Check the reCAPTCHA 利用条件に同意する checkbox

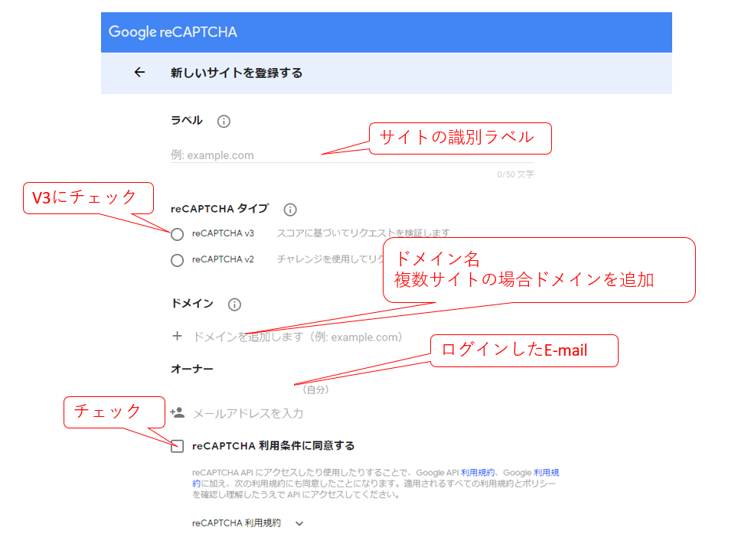click(178, 446)
